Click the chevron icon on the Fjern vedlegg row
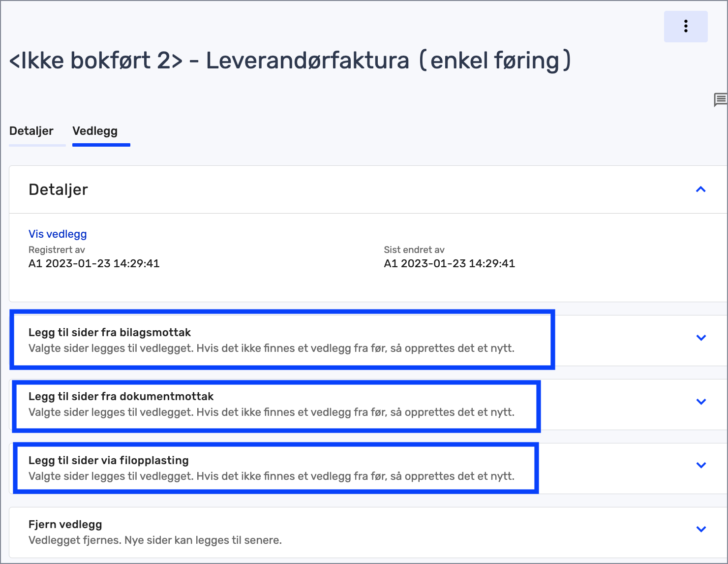728x564 pixels. tap(700, 530)
